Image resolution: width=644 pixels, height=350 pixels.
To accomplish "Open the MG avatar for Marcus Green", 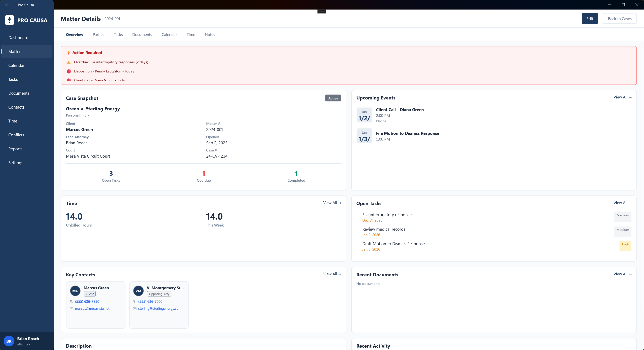I will 75,291.
